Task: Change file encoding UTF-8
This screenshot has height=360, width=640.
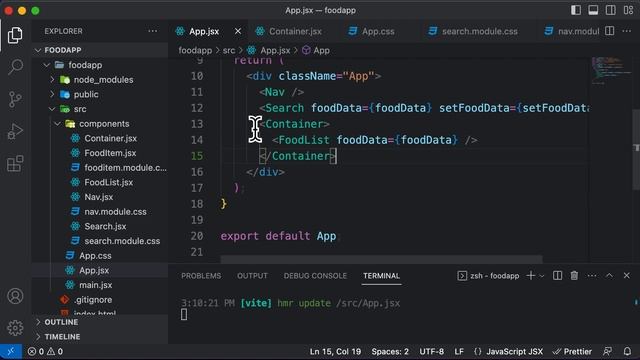Action: coord(431,351)
